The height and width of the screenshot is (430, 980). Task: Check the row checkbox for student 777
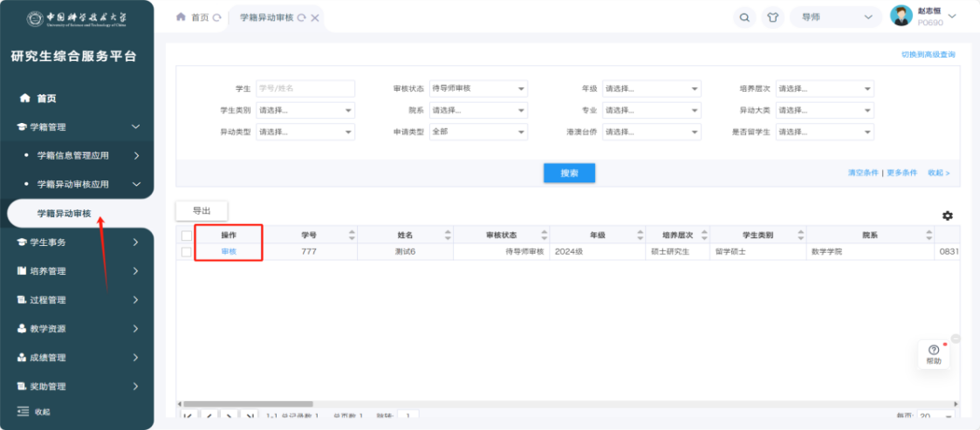186,252
